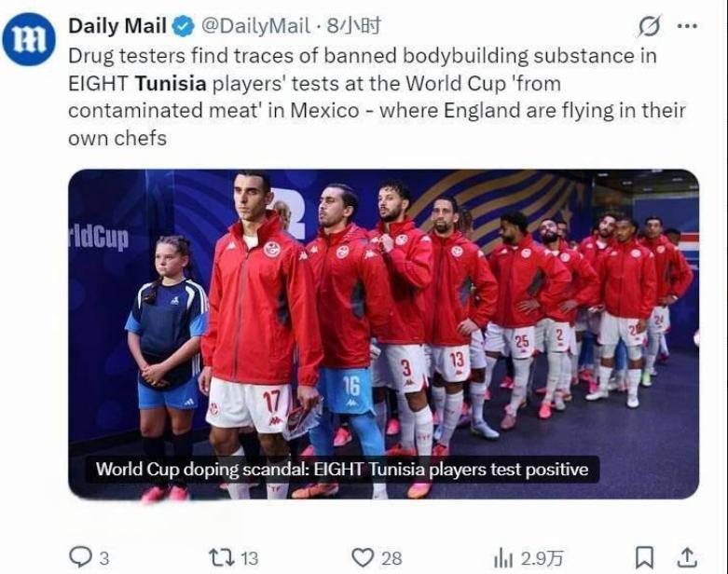The image size is (728, 574).
Task: Open the three-dot more options menu
Action: [x=687, y=26]
